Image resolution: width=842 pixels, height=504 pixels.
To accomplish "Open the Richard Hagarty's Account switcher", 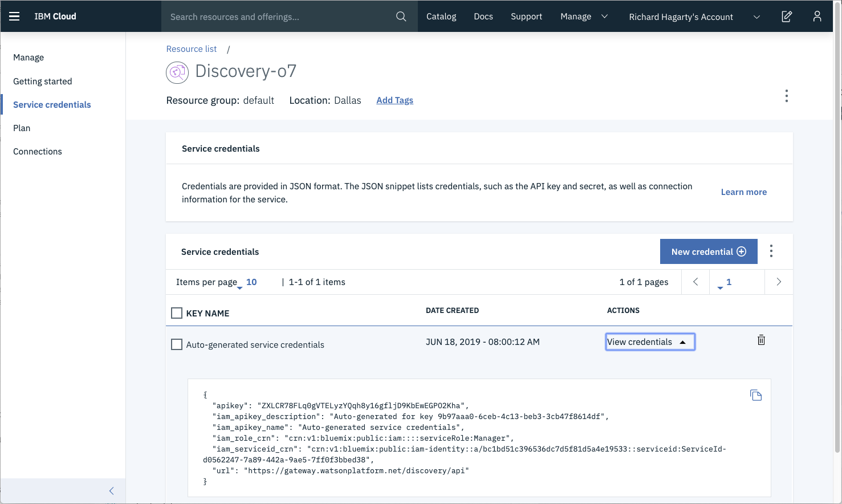I will (694, 17).
